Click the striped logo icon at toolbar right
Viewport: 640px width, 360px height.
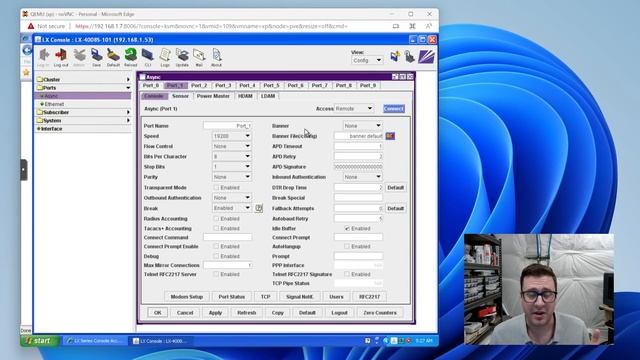click(x=426, y=56)
